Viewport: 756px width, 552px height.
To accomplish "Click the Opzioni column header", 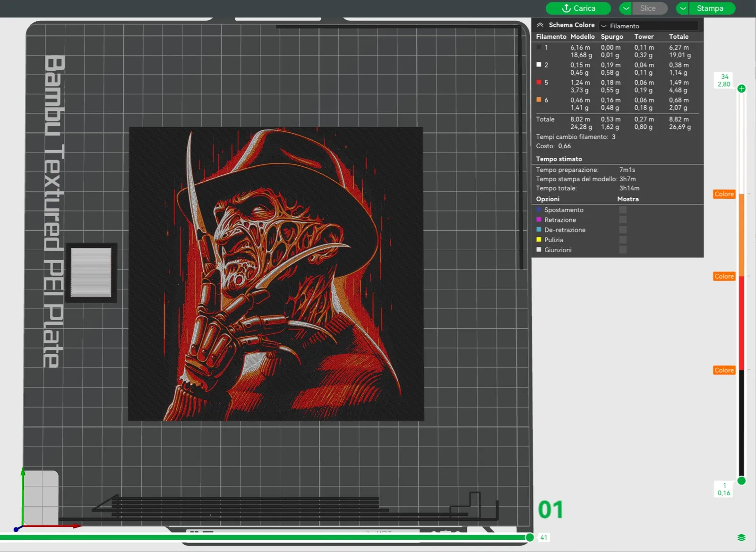I will 548,199.
